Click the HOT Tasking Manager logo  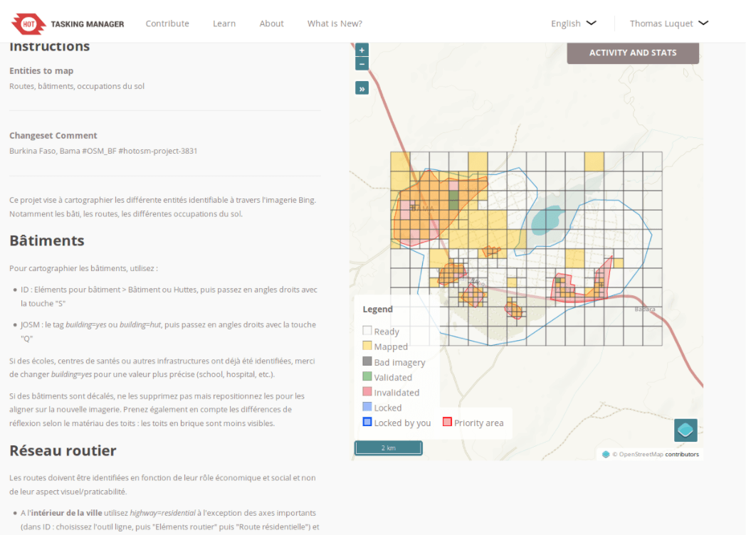[68, 23]
